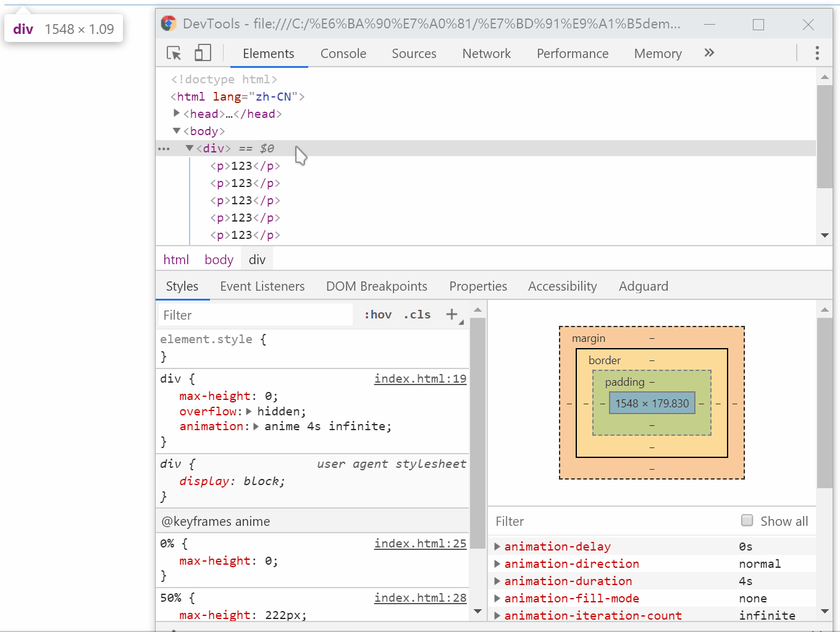Click the display: block user agent declaration

232,481
